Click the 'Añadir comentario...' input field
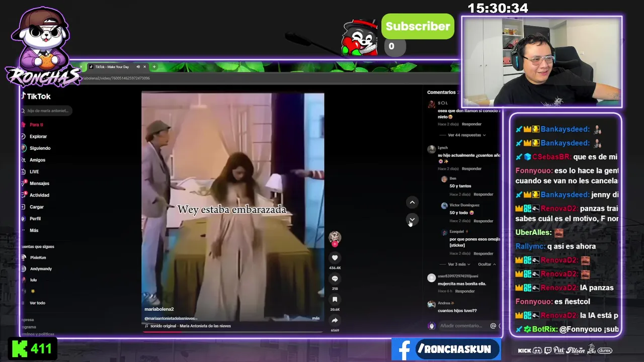 coord(461,326)
